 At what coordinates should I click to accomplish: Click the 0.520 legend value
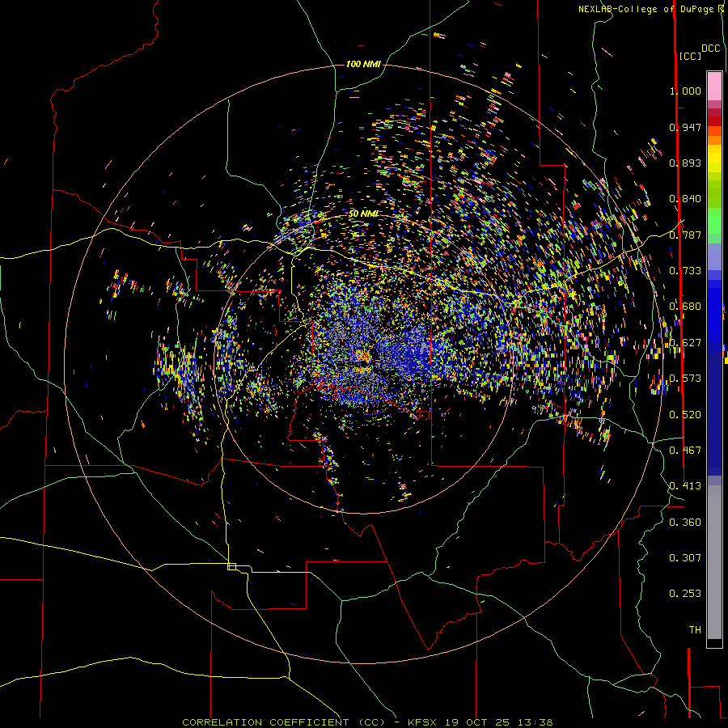pyautogui.click(x=685, y=415)
